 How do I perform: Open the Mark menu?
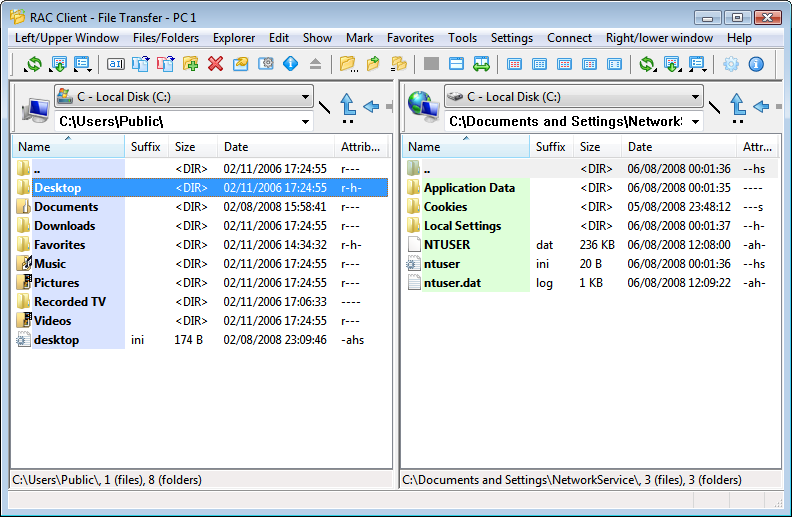(359, 38)
